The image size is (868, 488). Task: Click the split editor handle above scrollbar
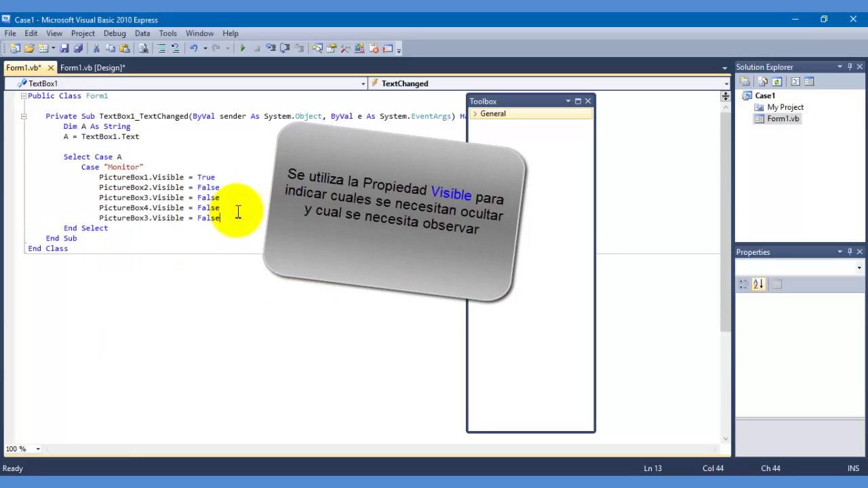click(x=725, y=97)
